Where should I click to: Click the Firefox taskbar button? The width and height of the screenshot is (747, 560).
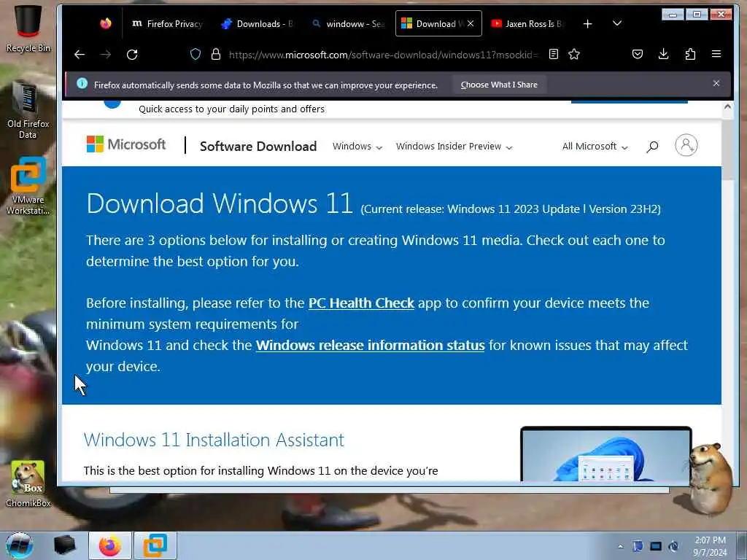pyautogui.click(x=110, y=545)
